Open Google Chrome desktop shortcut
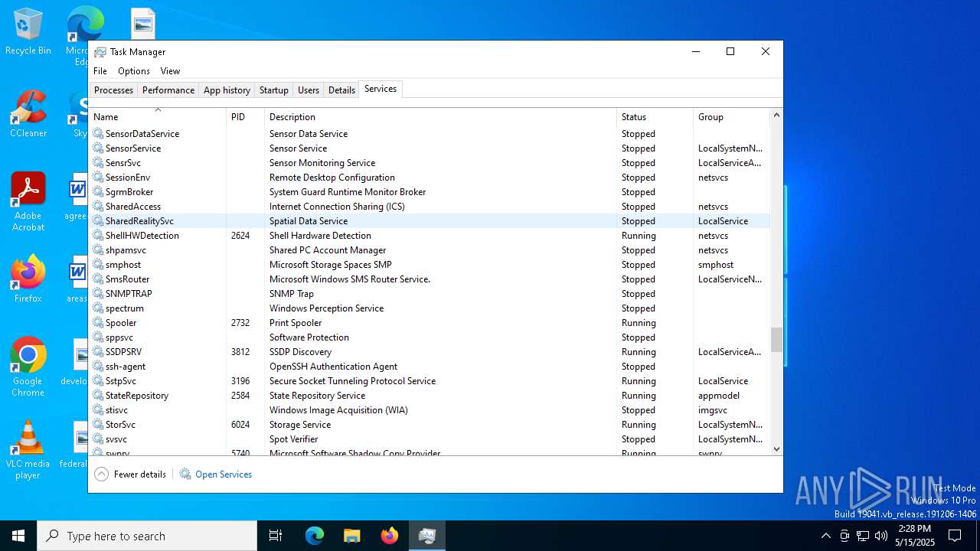Screen dimensions: 980x551 (x=28, y=367)
